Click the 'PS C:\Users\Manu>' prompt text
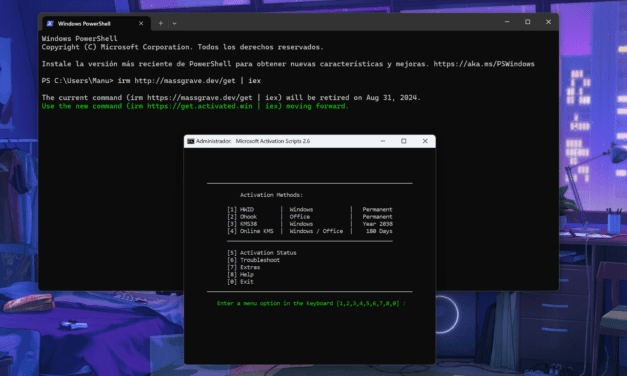This screenshot has width=627, height=376. tap(78, 81)
